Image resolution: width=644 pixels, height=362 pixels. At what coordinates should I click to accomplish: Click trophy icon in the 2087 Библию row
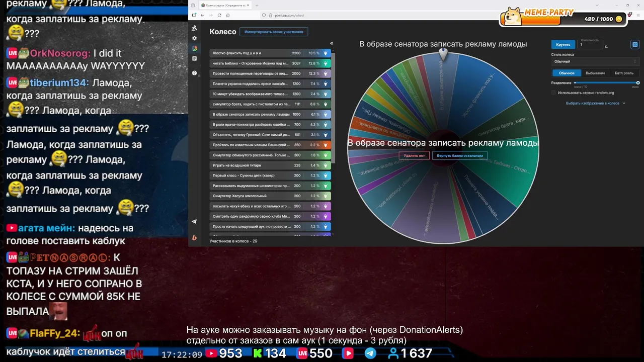tap(326, 63)
